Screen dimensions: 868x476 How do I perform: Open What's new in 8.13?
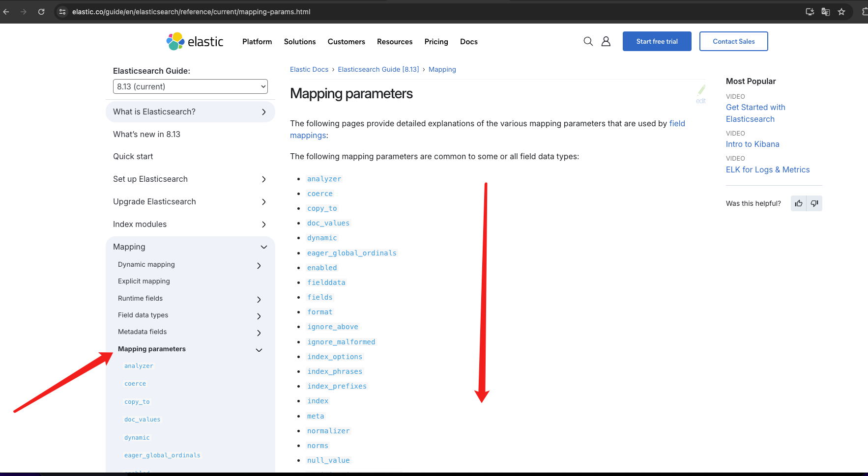[146, 134]
